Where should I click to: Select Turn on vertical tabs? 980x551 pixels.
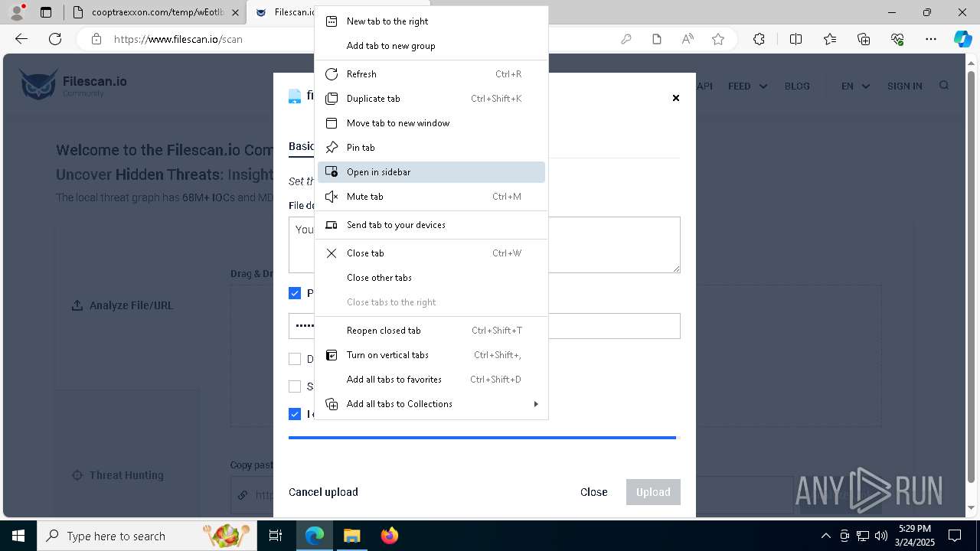432,355
